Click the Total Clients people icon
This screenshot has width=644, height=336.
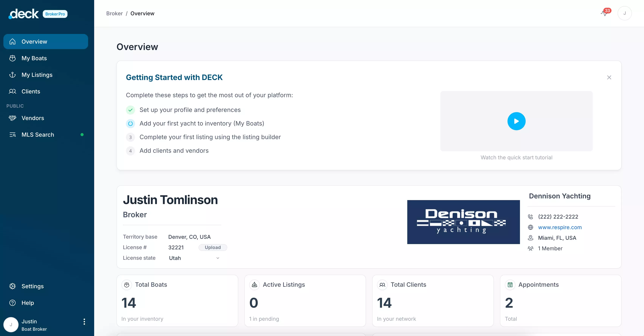[x=382, y=285]
